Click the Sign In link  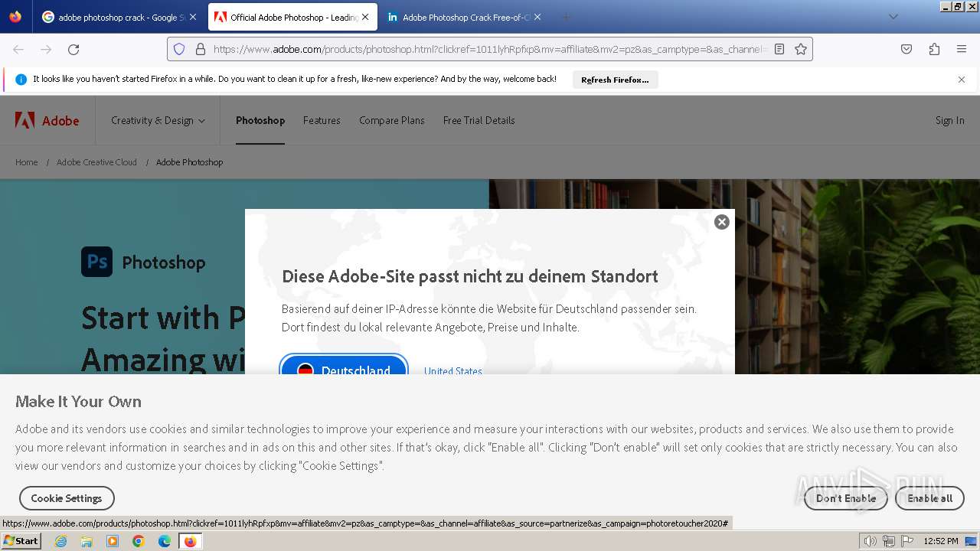[949, 120]
